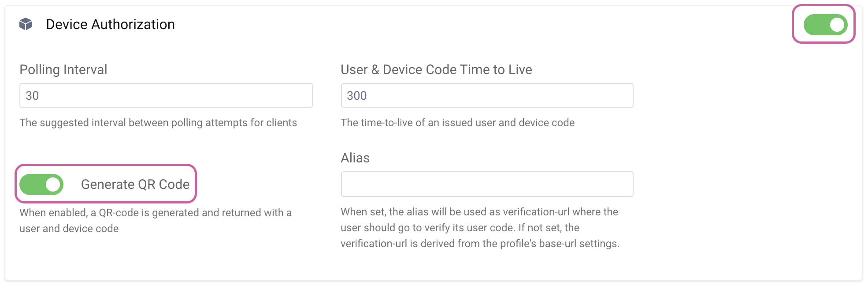The width and height of the screenshot is (868, 286).
Task: Click the Polling Interval label
Action: (x=63, y=69)
